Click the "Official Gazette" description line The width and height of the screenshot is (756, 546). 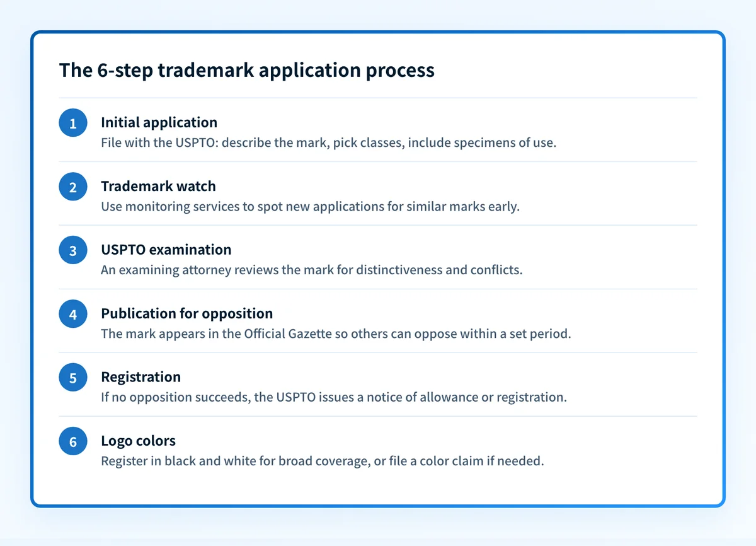[336, 334]
